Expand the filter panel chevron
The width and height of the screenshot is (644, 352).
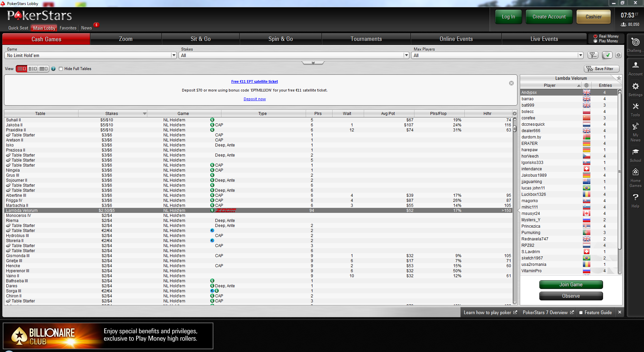tap(313, 63)
